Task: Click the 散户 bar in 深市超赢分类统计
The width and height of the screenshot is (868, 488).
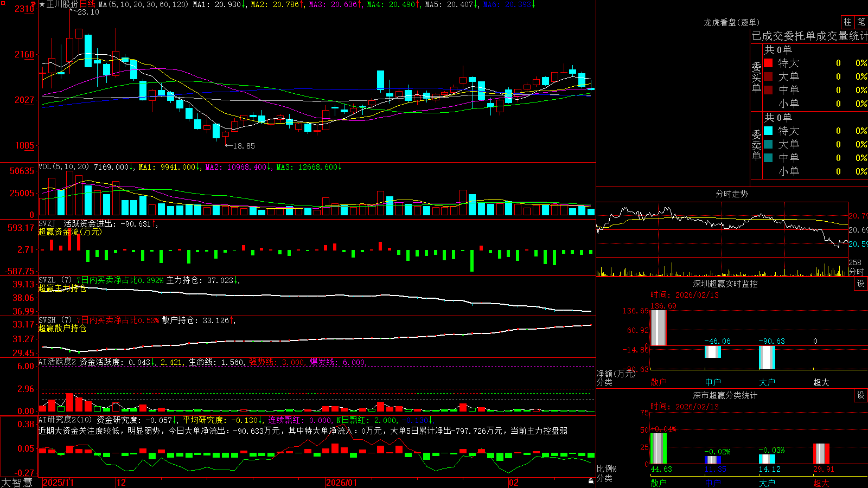Action: [x=658, y=448]
